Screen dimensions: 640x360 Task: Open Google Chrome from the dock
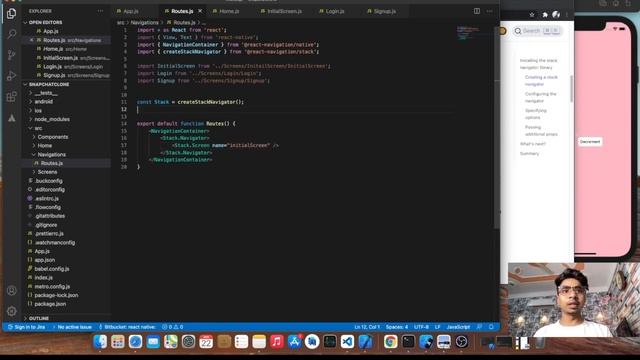pos(391,342)
